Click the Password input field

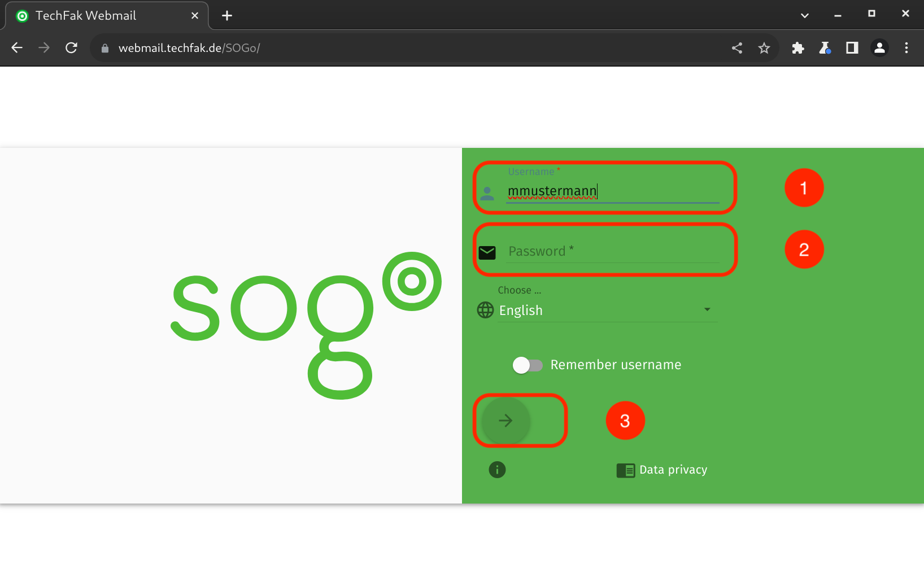pyautogui.click(x=613, y=251)
